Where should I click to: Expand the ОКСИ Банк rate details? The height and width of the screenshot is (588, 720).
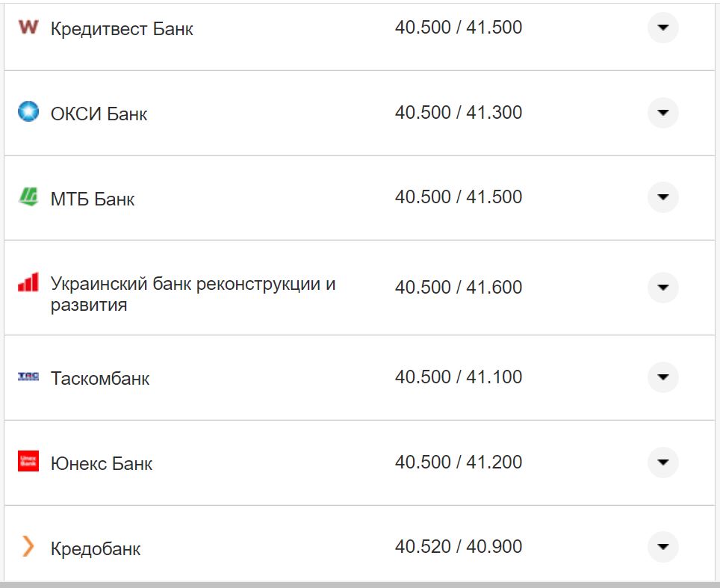[x=662, y=113]
